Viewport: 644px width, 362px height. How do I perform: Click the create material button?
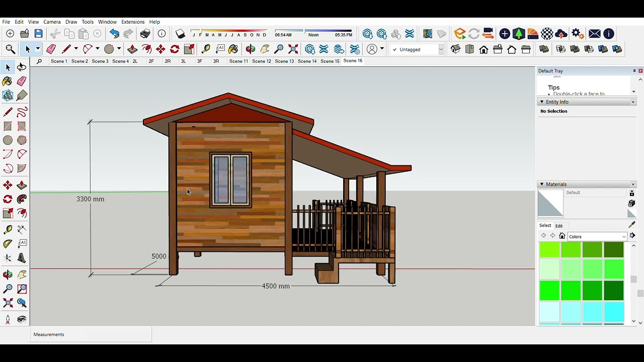pos(631,203)
